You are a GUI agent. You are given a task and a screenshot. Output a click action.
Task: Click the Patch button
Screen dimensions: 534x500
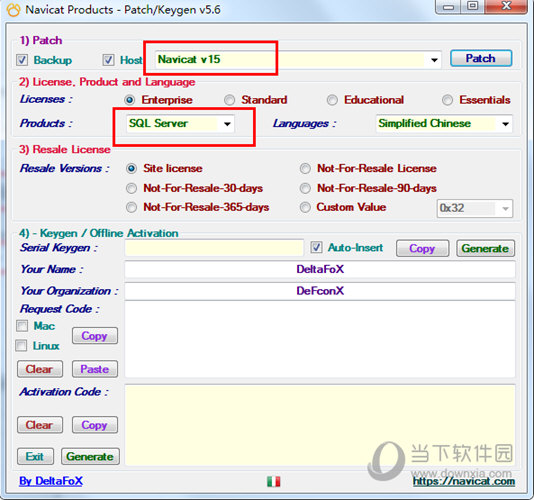(481, 59)
